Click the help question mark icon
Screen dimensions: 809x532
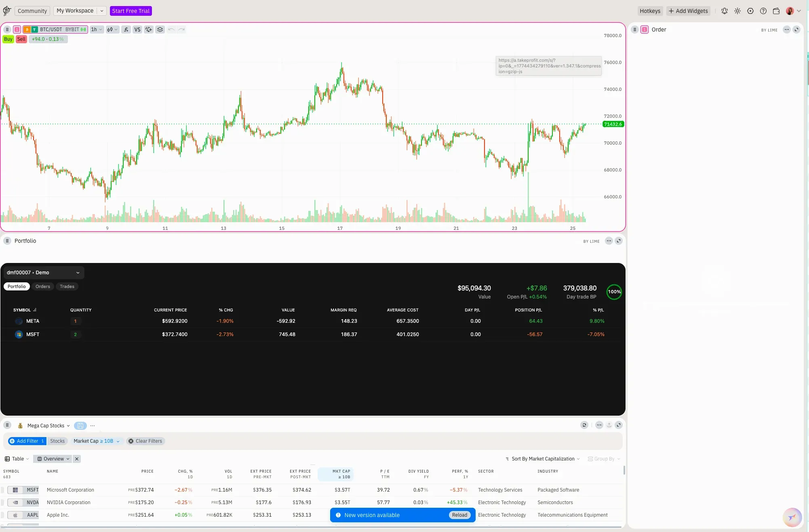(763, 11)
